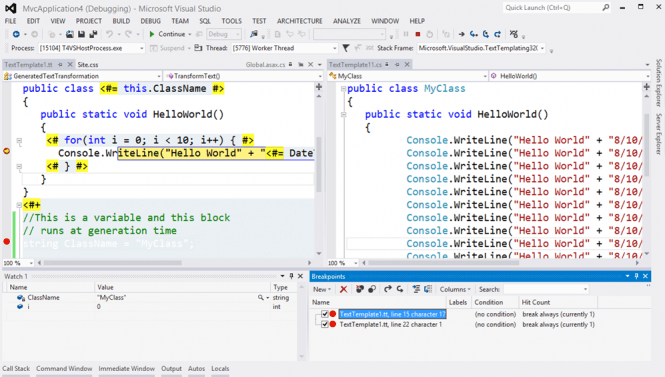
Task: Pin the Breakpoints panel
Action: coord(637,276)
